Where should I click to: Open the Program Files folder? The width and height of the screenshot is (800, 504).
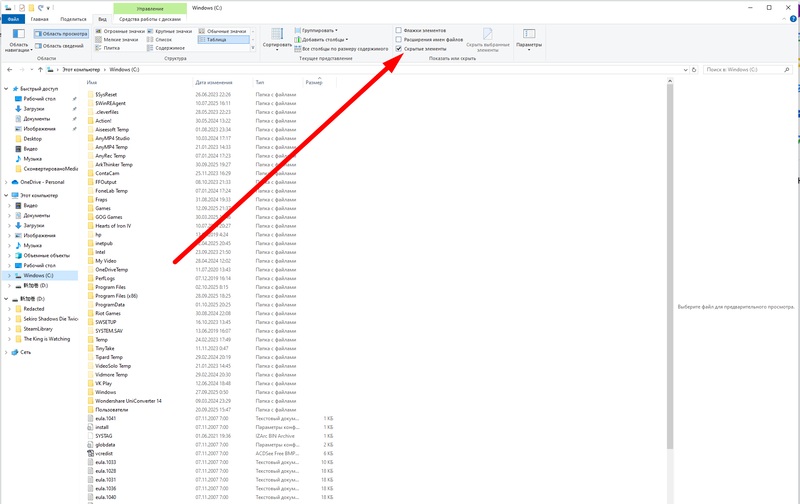[x=111, y=289]
